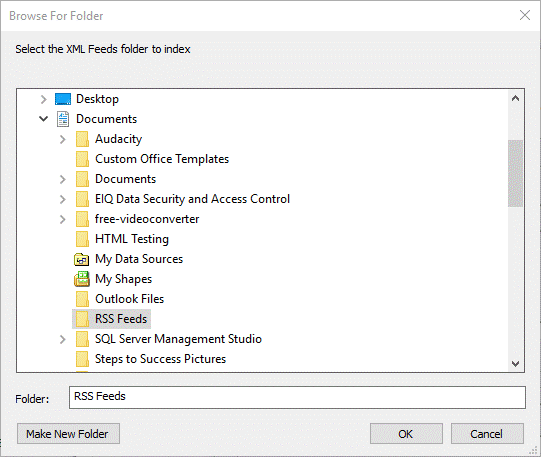Expand the Desktop tree node
541x457 pixels.
click(x=43, y=99)
